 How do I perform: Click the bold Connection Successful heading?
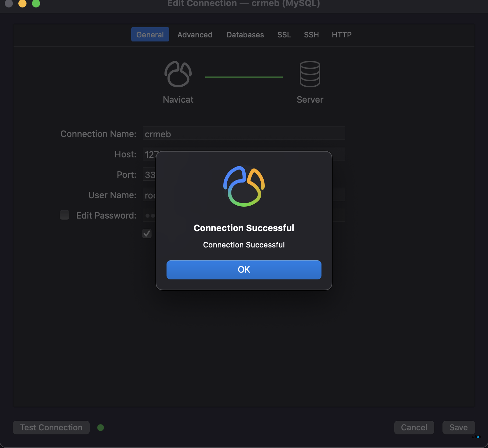[244, 228]
